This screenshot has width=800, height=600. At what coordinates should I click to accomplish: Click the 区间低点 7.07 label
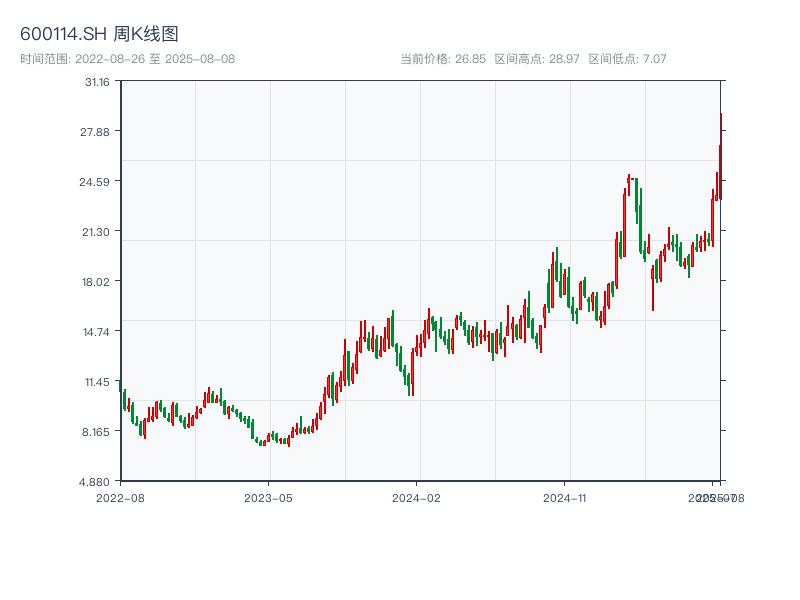pos(627,59)
